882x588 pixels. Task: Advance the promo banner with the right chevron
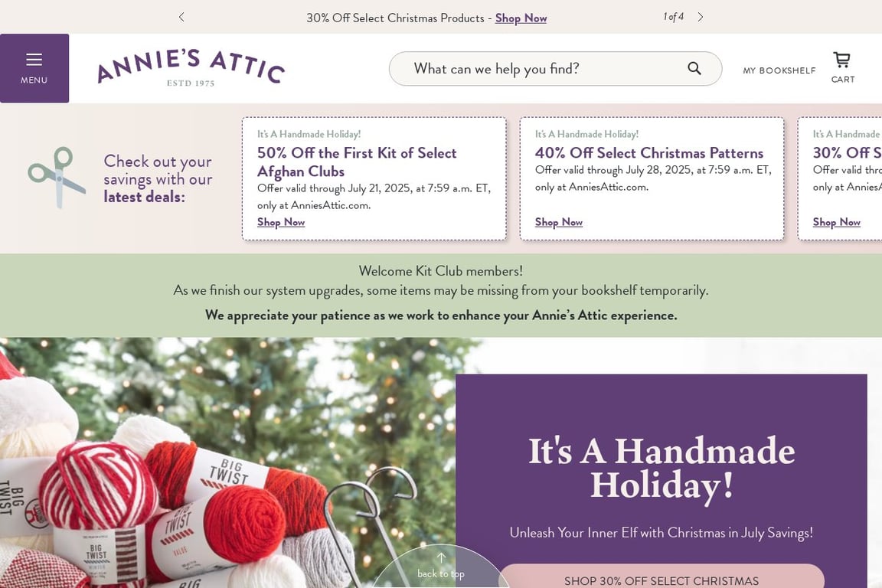[700, 17]
